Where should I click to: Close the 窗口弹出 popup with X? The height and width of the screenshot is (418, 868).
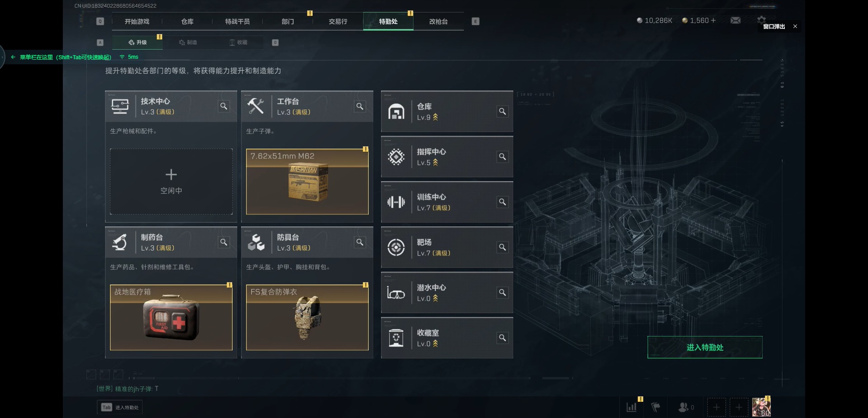click(795, 26)
